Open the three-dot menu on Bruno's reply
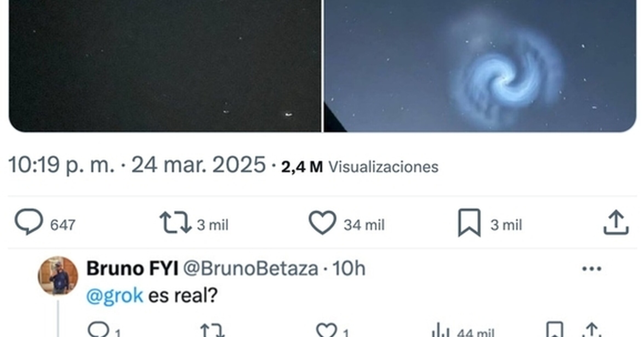Image resolution: width=644 pixels, height=337 pixels. (x=592, y=269)
